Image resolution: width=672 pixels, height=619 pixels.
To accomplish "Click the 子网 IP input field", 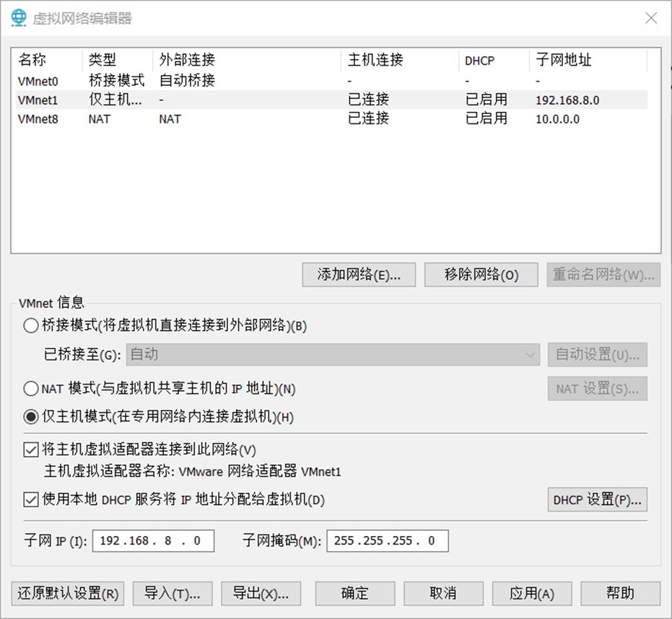I will pyautogui.click(x=153, y=540).
